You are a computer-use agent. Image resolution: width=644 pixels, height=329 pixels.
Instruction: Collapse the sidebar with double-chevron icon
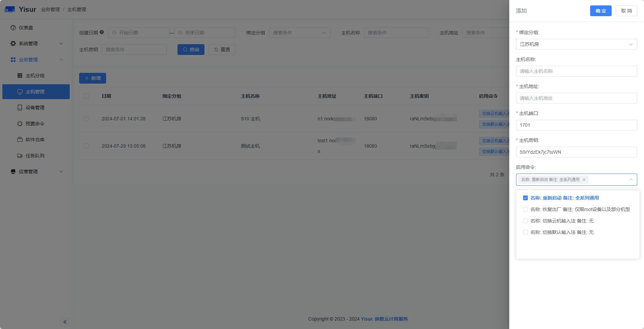pos(65,322)
